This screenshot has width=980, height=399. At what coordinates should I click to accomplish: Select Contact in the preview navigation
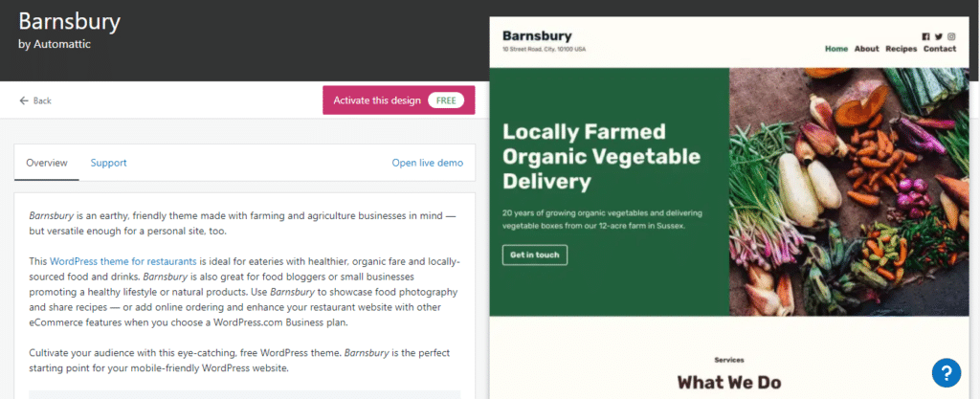pyautogui.click(x=940, y=49)
